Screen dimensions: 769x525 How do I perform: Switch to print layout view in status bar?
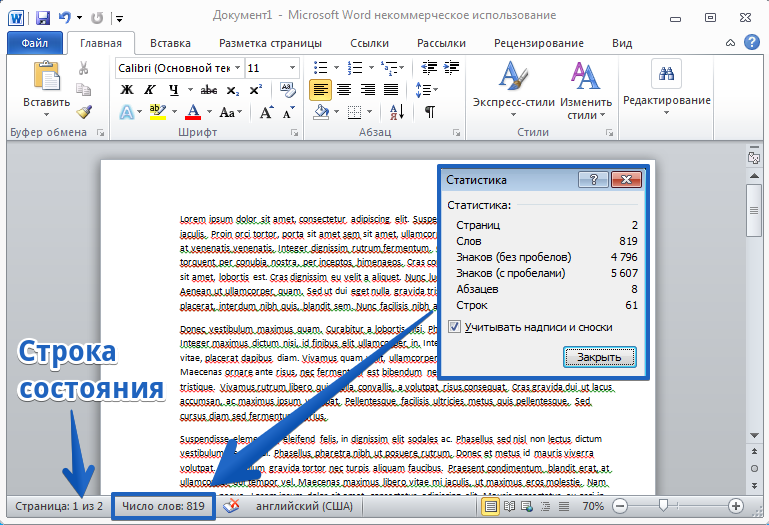click(490, 506)
